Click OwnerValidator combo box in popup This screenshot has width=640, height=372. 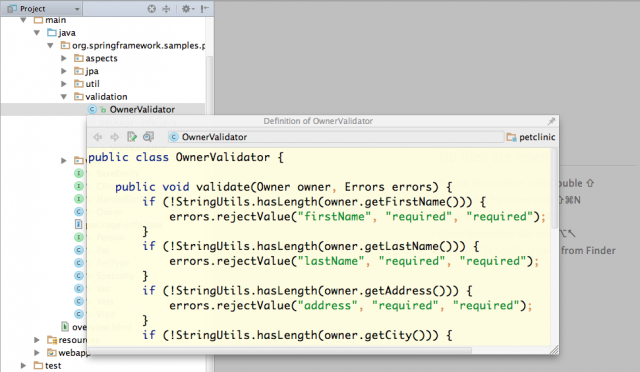click(336, 137)
